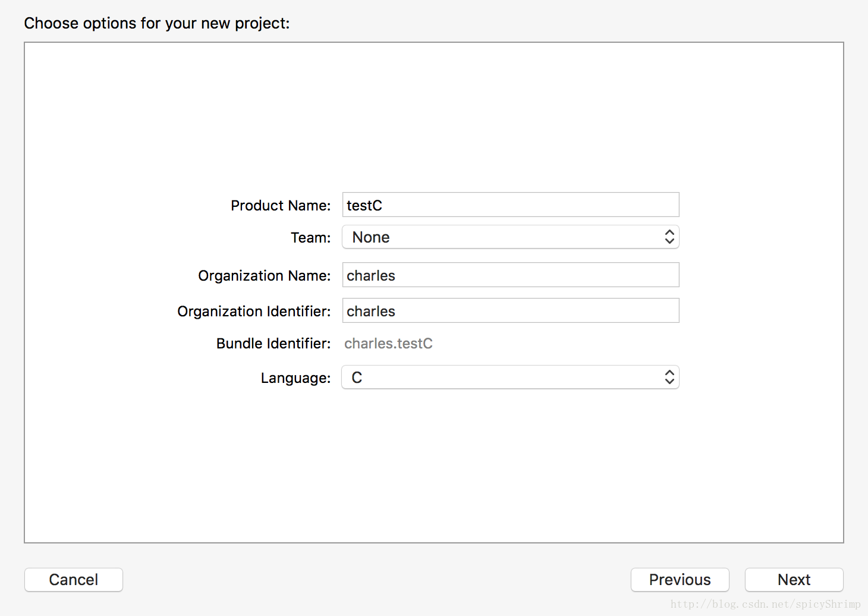Click the "Team:" label
868x616 pixels.
click(x=310, y=238)
